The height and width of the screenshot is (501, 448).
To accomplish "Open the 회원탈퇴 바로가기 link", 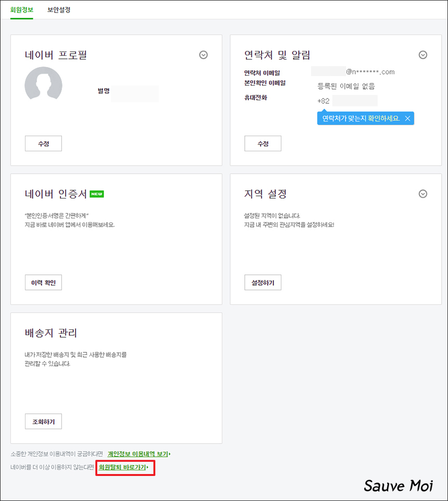I will [123, 467].
